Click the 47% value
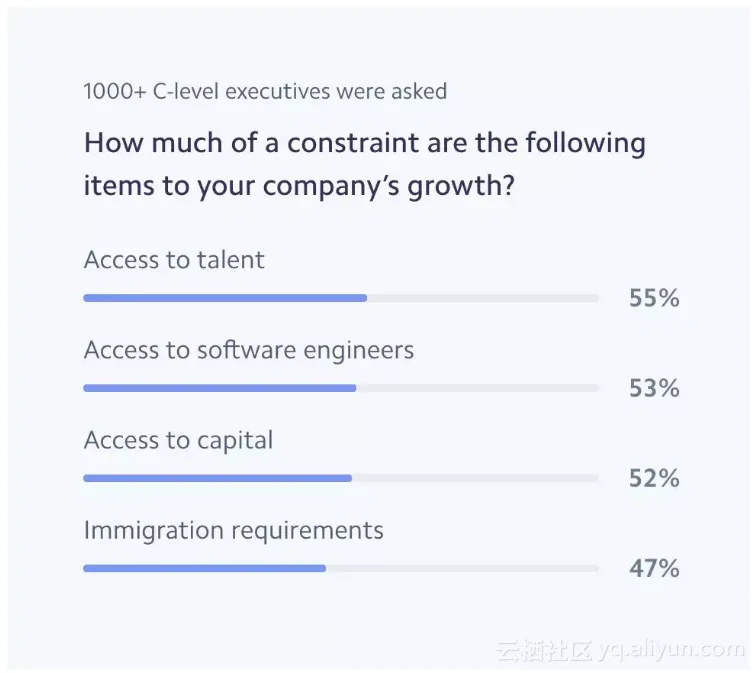Image resolution: width=756 pixels, height=673 pixels. pyautogui.click(x=654, y=568)
